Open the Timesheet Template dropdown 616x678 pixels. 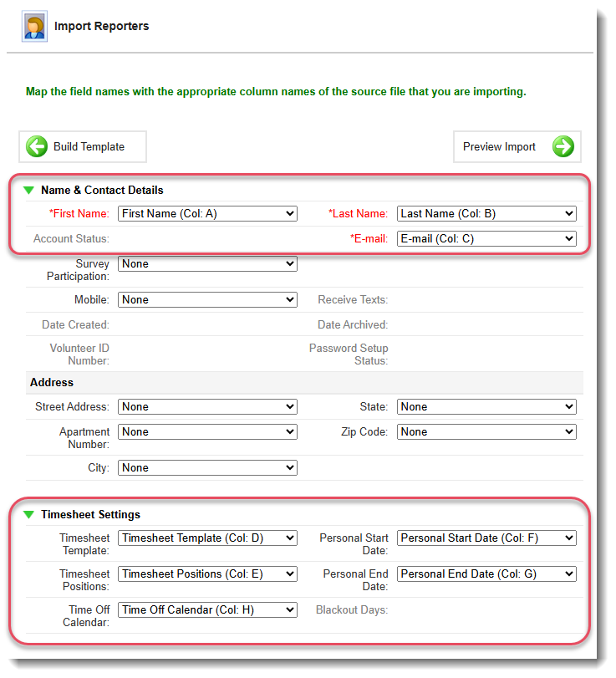(207, 538)
